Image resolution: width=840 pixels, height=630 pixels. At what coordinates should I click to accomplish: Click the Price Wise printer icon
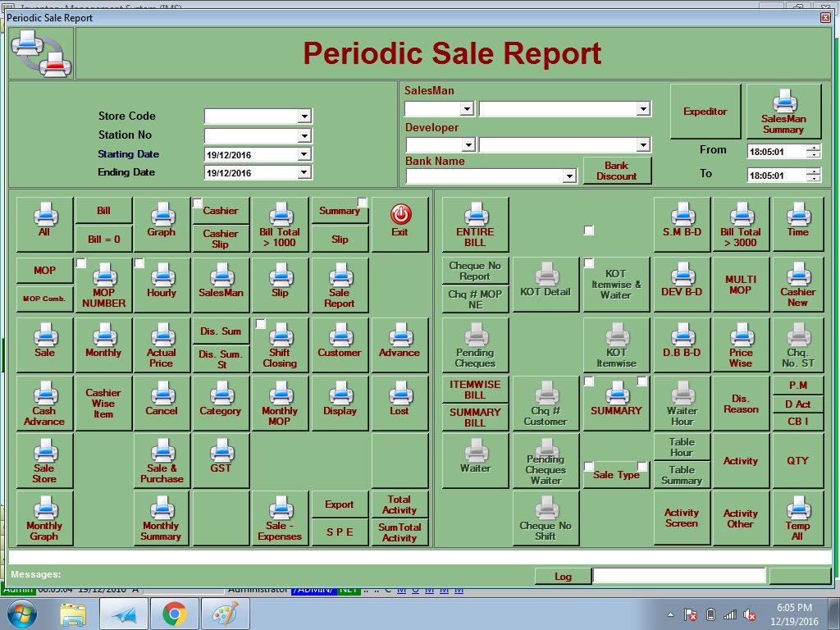[741, 336]
